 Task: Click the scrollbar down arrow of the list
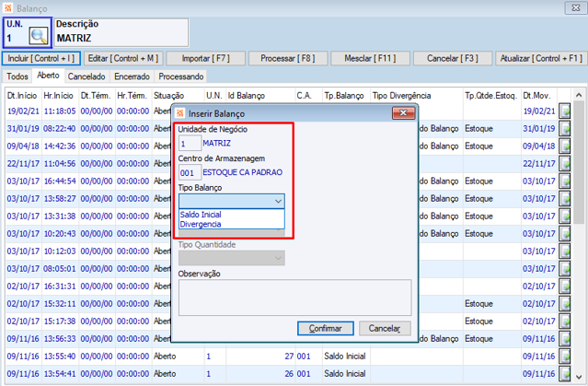pyautogui.click(x=578, y=377)
